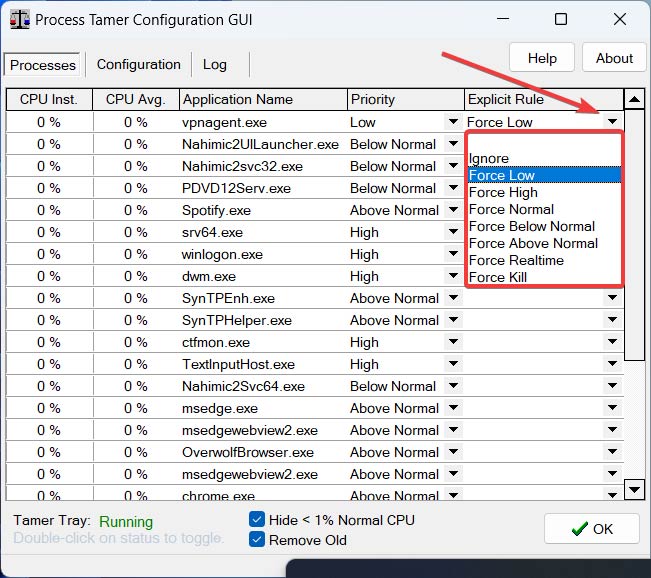Sort by the CPU Inst. column header
651x578 pixels.
[49, 99]
